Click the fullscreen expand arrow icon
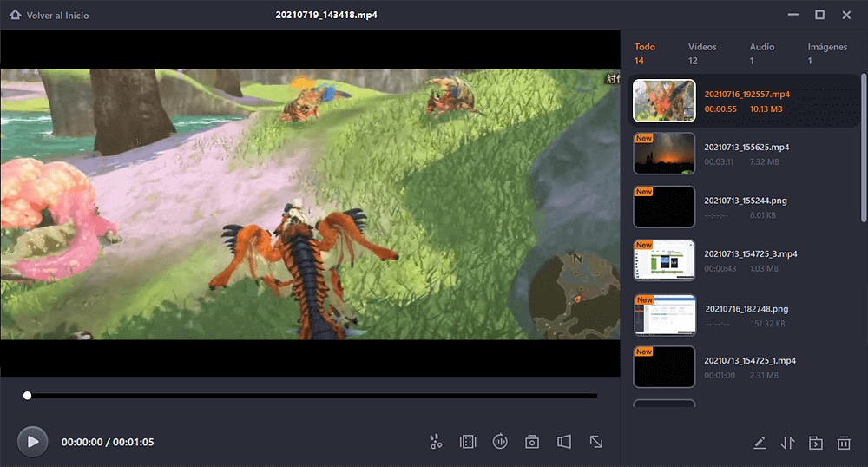Screen dimensions: 868x467 click(x=596, y=442)
